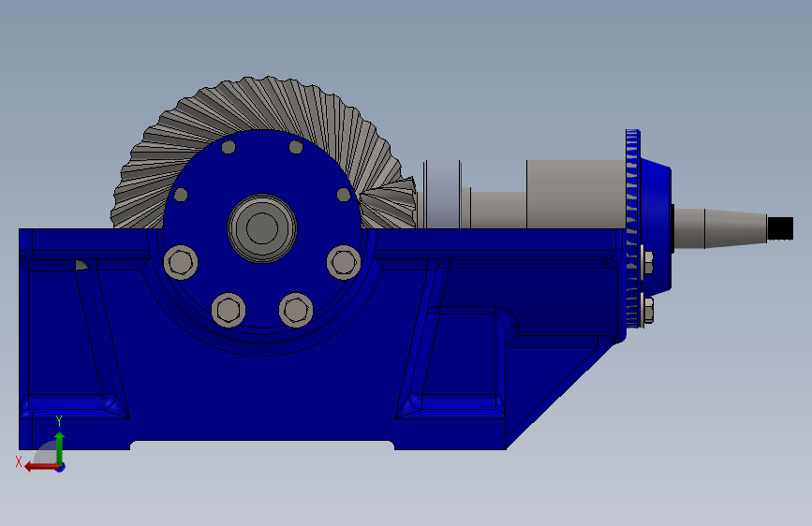The width and height of the screenshot is (812, 526).
Task: Select the left diagonal rib of blue housing
Action: tap(102, 339)
